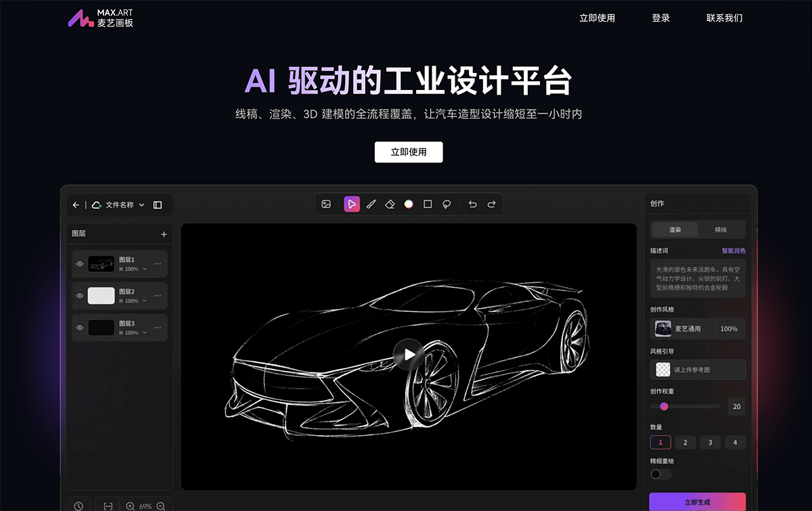Open the 麦艺通用 creation style selector

pyautogui.click(x=697, y=329)
